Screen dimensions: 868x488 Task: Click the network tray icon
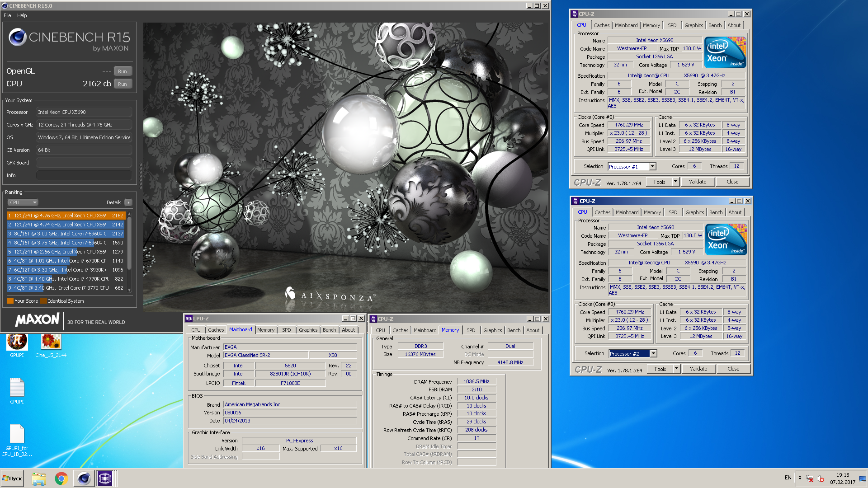810,479
